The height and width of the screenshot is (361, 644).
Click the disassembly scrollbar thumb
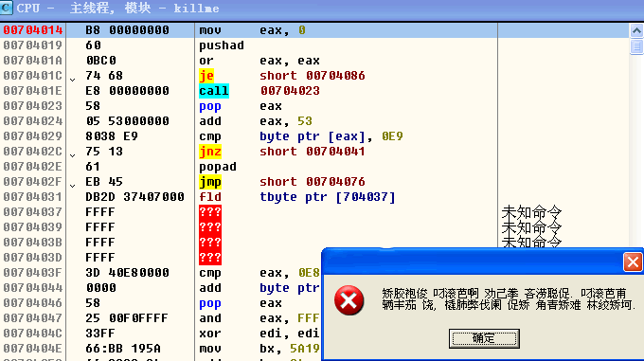[636, 46]
